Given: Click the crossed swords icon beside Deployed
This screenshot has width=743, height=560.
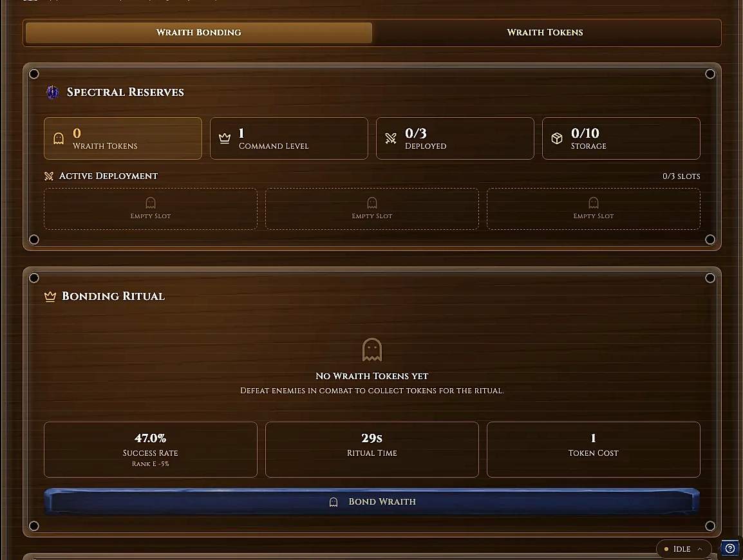Looking at the screenshot, I should 391,138.
